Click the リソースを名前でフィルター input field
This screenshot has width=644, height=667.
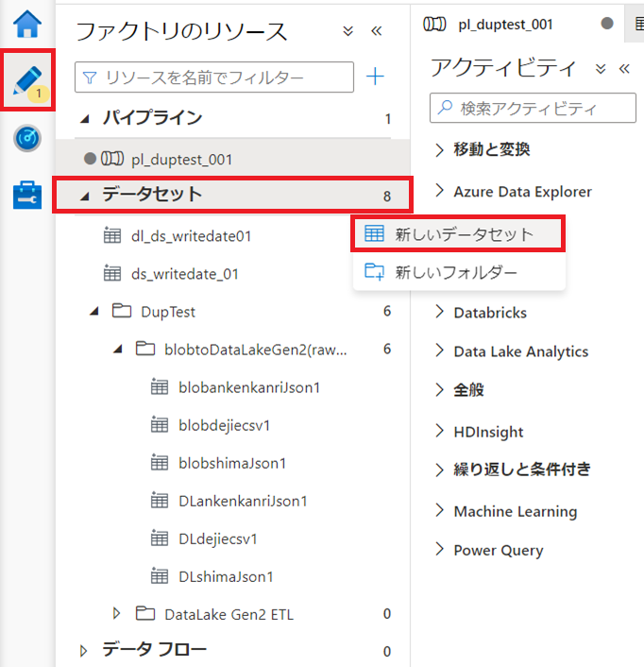214,77
